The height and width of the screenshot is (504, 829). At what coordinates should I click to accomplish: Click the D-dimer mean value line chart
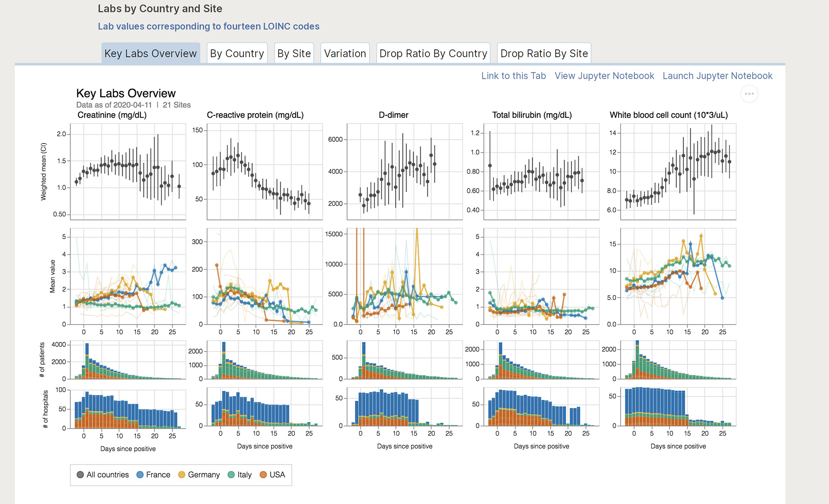(405, 276)
